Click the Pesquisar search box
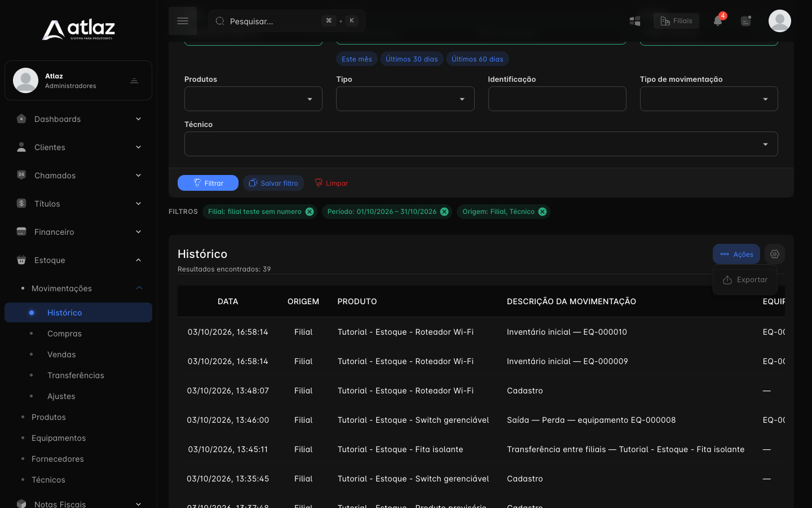The width and height of the screenshot is (812, 508). [x=287, y=21]
